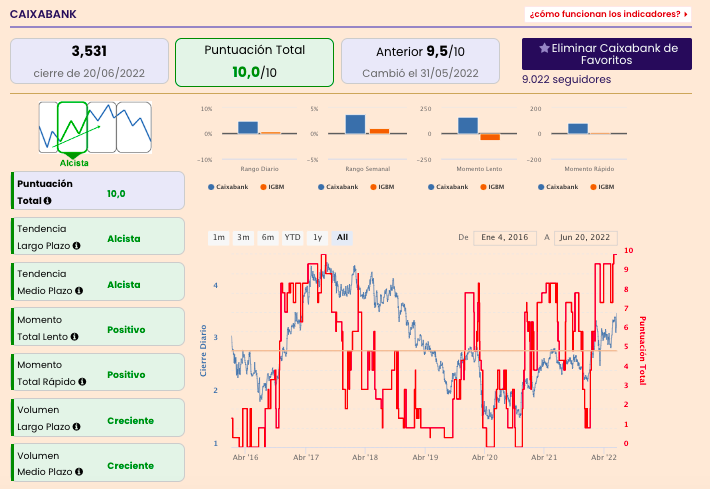Click the blue Caixabank bar in Rango Semanal
Image resolution: width=710 pixels, height=489 pixels.
click(x=355, y=125)
